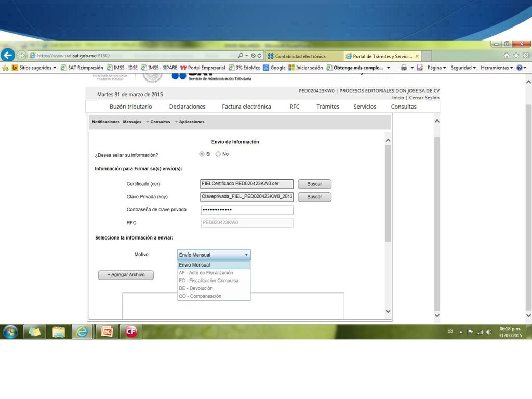Open the Trámites menu

point(328,107)
